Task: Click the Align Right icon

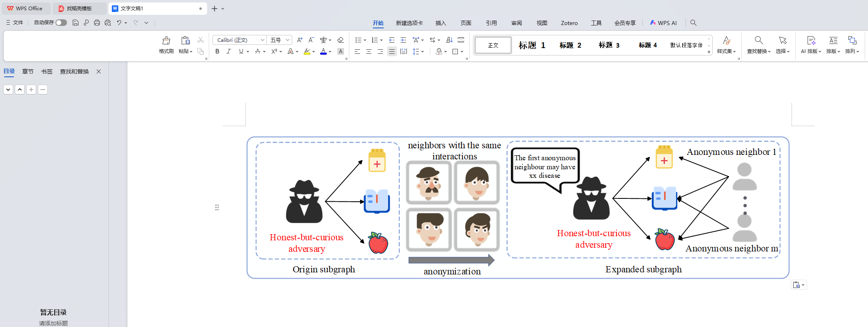Action: 380,51
